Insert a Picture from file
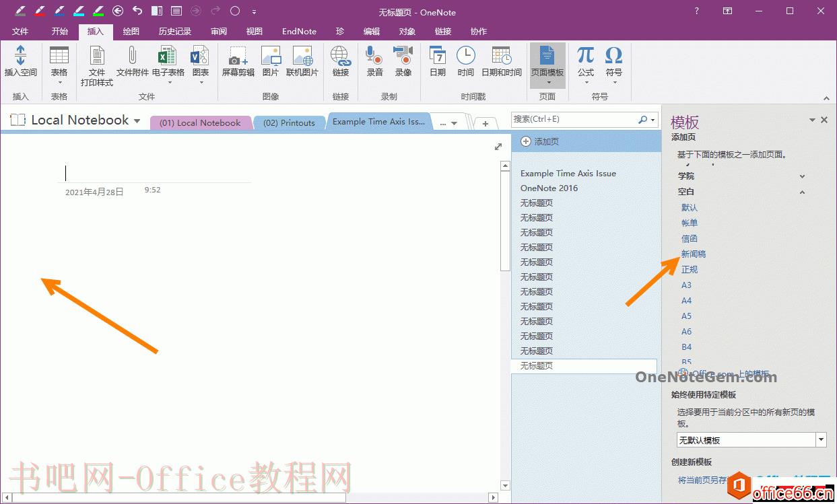This screenshot has height=504, width=837. (271, 62)
